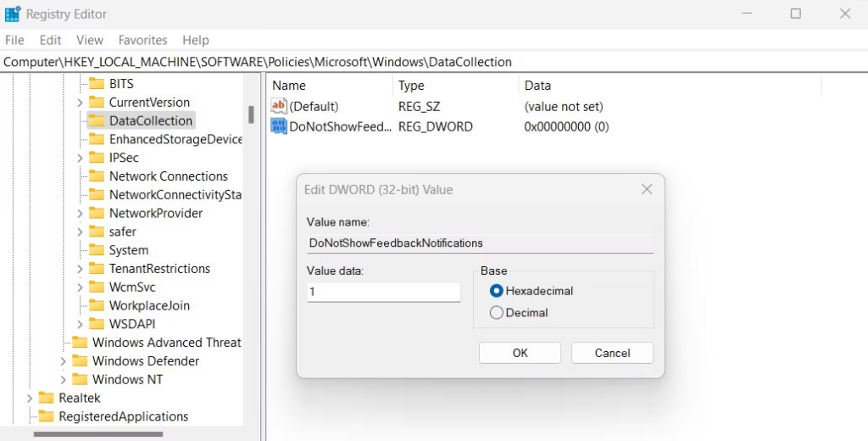Expand the CurrentVersion tree node
868x441 pixels.
click(x=80, y=103)
